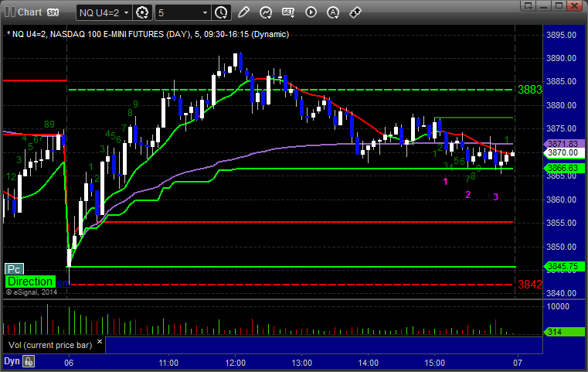Click the 13:00 time axis label

(302, 363)
